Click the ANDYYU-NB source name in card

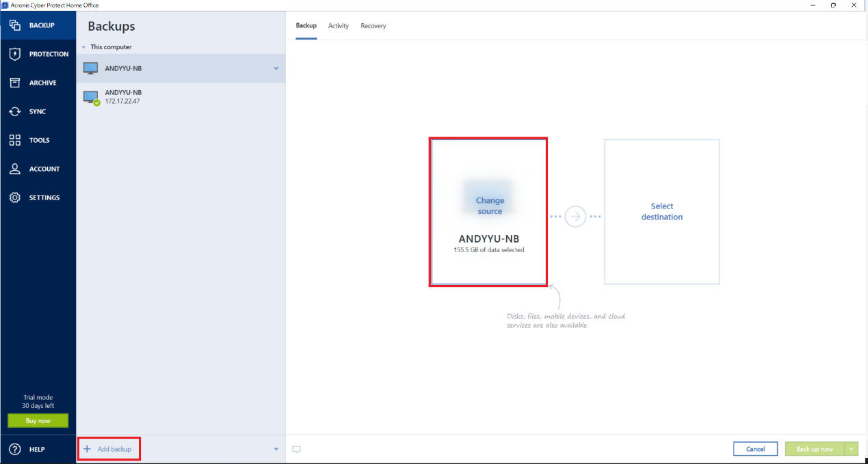coord(489,239)
